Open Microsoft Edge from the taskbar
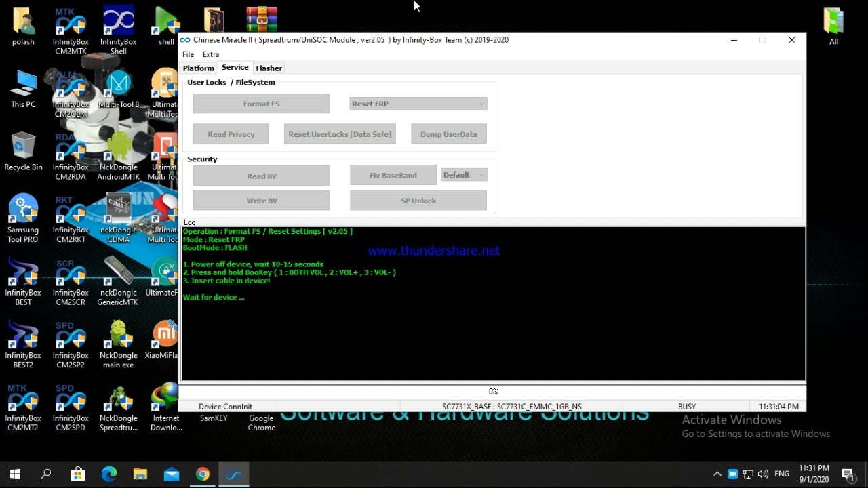The width and height of the screenshot is (868, 488). [x=109, y=474]
